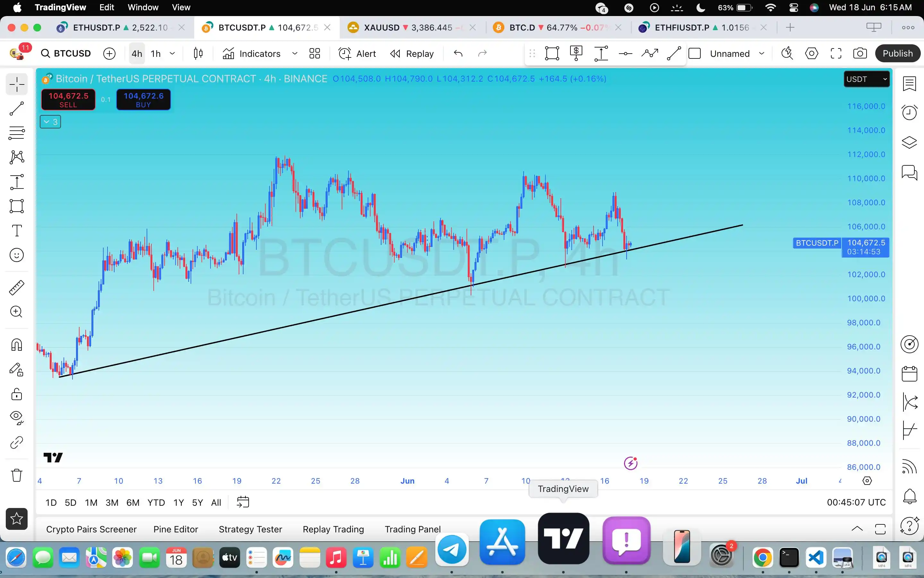Viewport: 924px width, 578px height.
Task: Open the chart layout grid selector
Action: click(x=315, y=54)
